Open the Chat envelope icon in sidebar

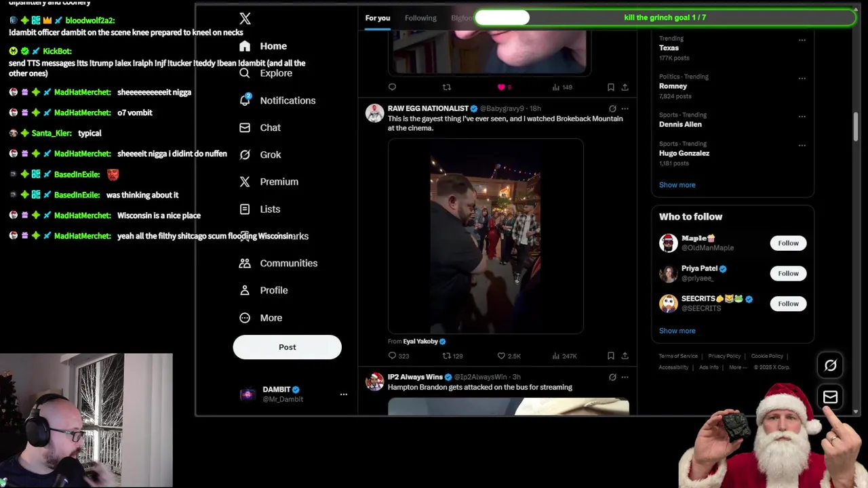[x=245, y=127]
